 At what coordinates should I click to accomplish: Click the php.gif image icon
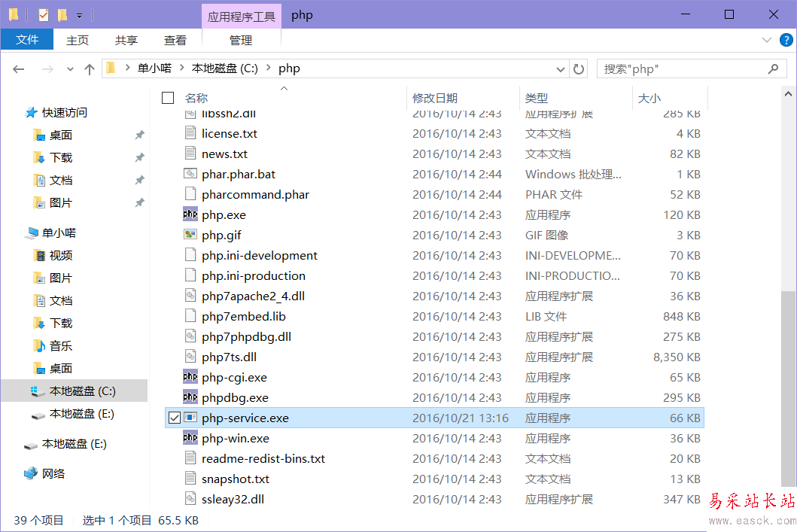(x=190, y=235)
